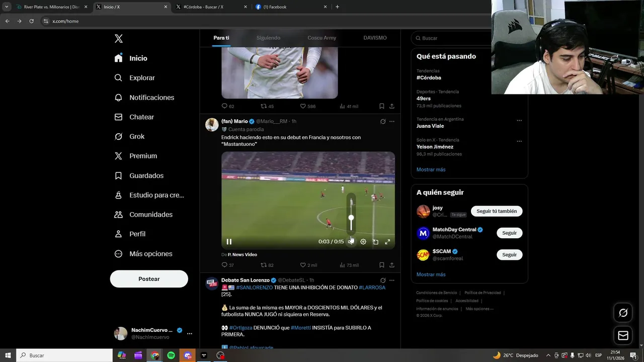Image resolution: width=644 pixels, height=362 pixels.
Task: Open Grok explain on Debate San Lorenzo post
Action: (383, 280)
